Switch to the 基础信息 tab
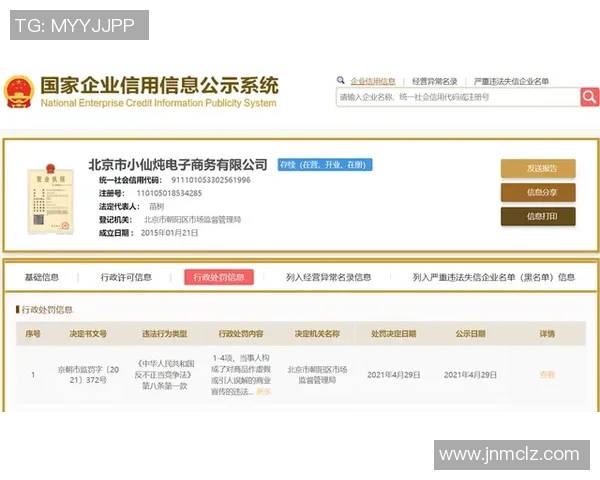This screenshot has width=600, height=480. tap(42, 277)
